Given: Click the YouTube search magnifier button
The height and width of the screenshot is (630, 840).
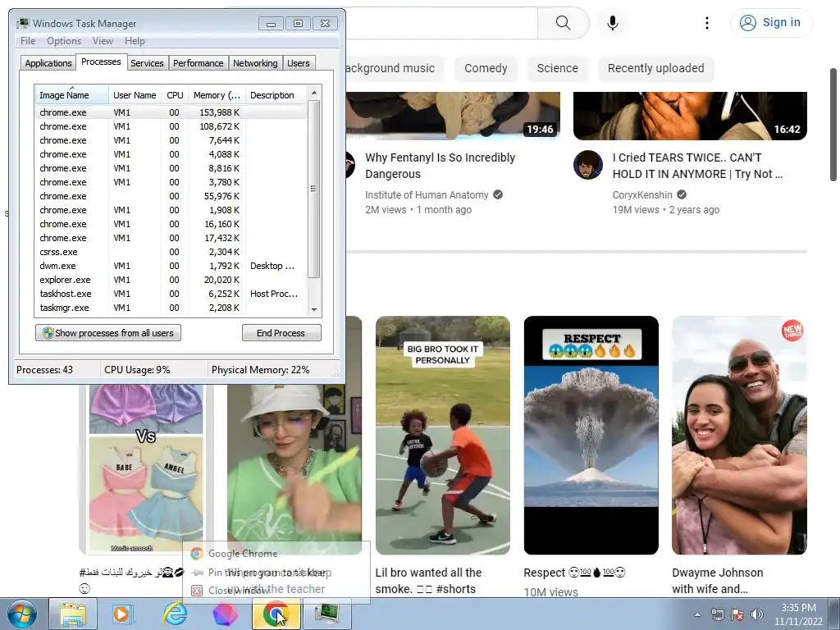Looking at the screenshot, I should click(x=563, y=22).
